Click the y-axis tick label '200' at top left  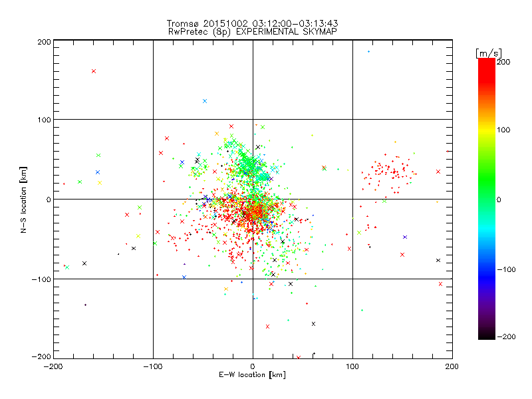coord(44,42)
